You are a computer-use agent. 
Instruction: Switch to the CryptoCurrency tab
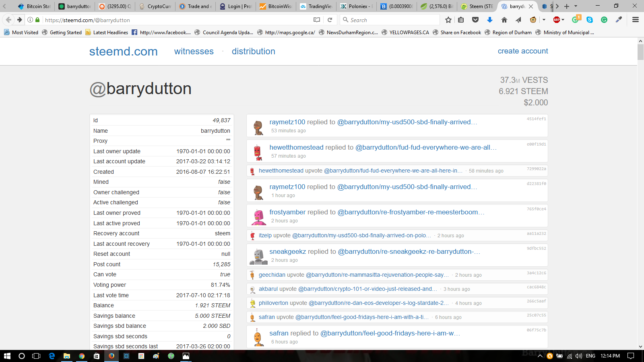coord(155,6)
